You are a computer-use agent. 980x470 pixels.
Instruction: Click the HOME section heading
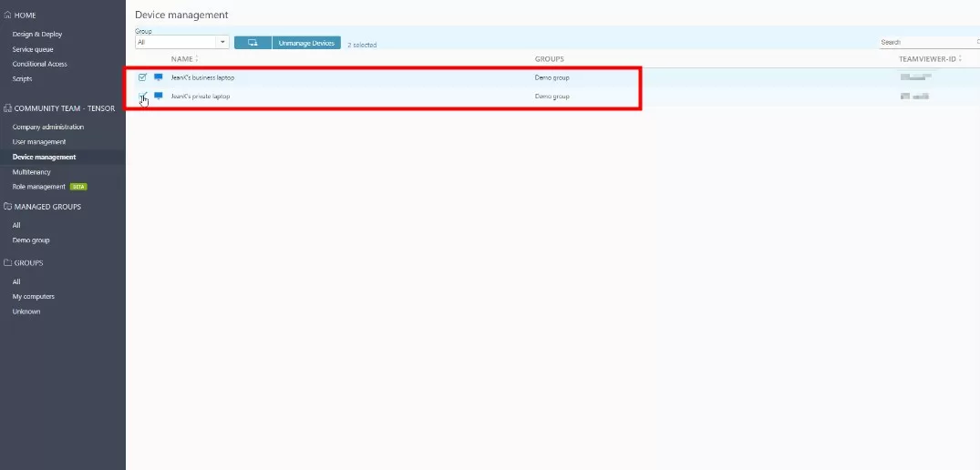25,15
